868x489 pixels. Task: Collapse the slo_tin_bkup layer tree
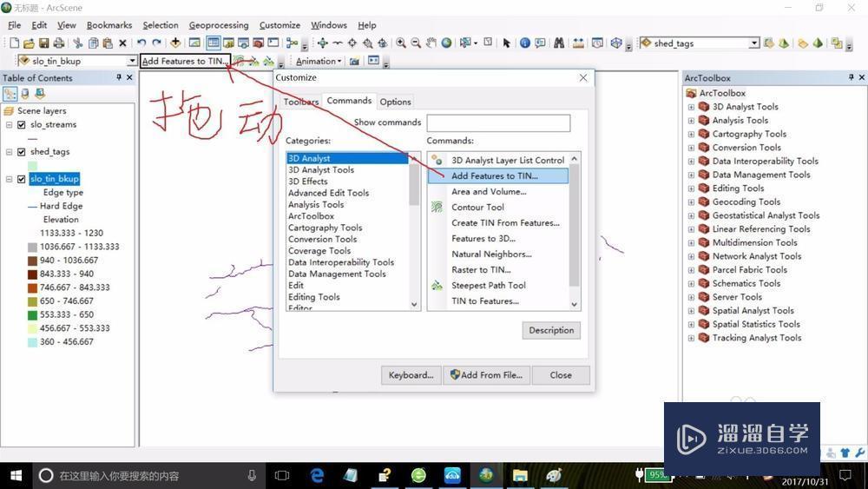pos(9,179)
